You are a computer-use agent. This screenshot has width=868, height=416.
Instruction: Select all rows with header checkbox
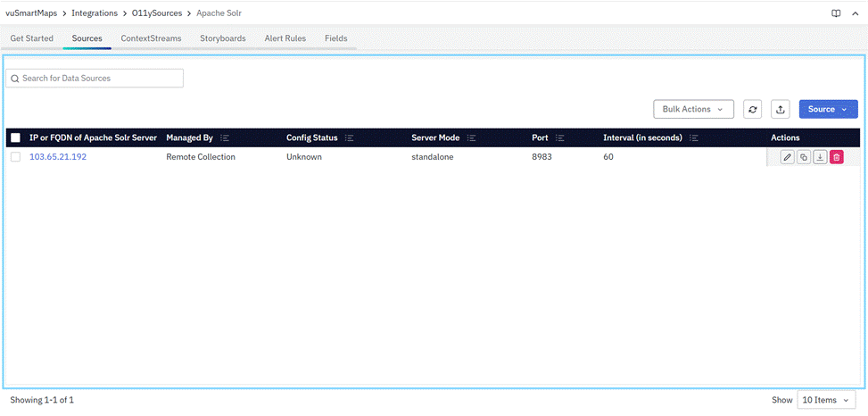15,138
